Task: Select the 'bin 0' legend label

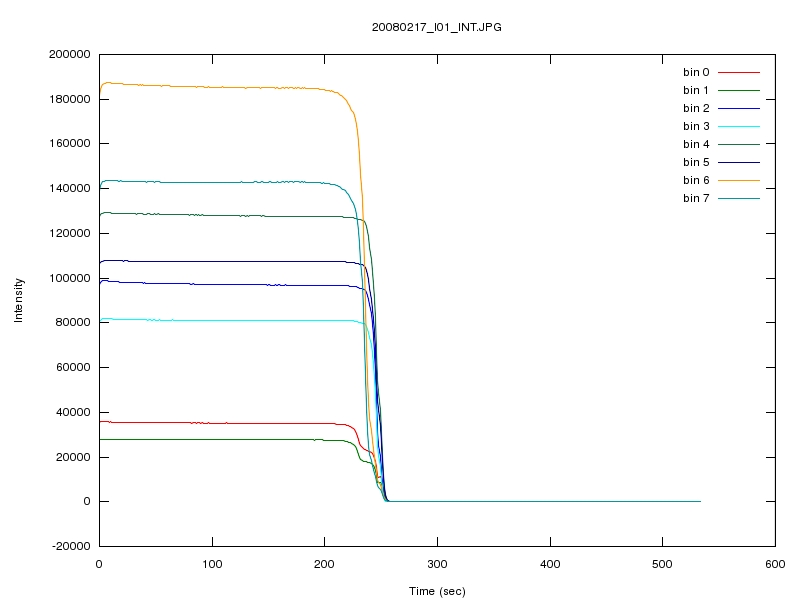Action: tap(696, 72)
